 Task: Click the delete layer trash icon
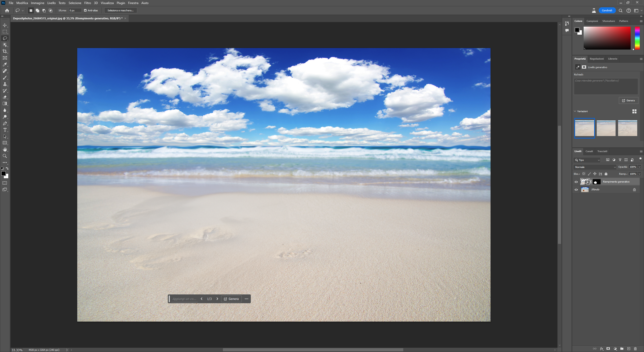(x=635, y=349)
